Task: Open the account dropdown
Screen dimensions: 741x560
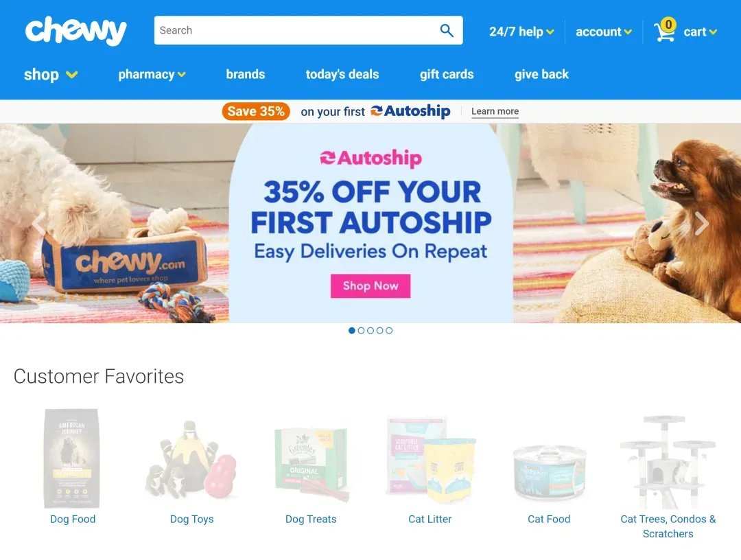Action: point(604,32)
